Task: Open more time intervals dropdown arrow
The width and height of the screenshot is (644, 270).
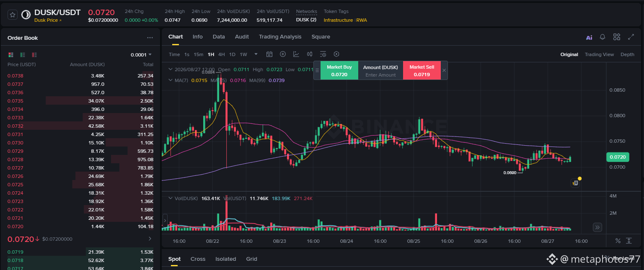Action: point(256,54)
